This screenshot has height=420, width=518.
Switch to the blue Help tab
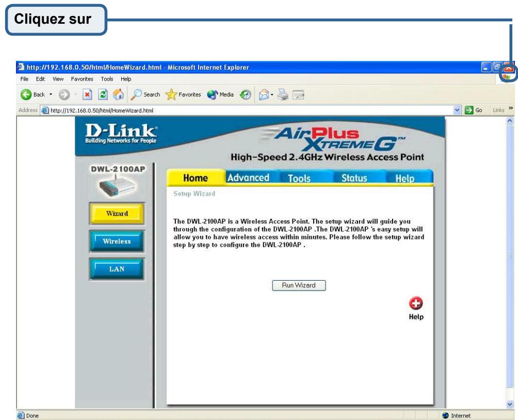[x=405, y=178]
